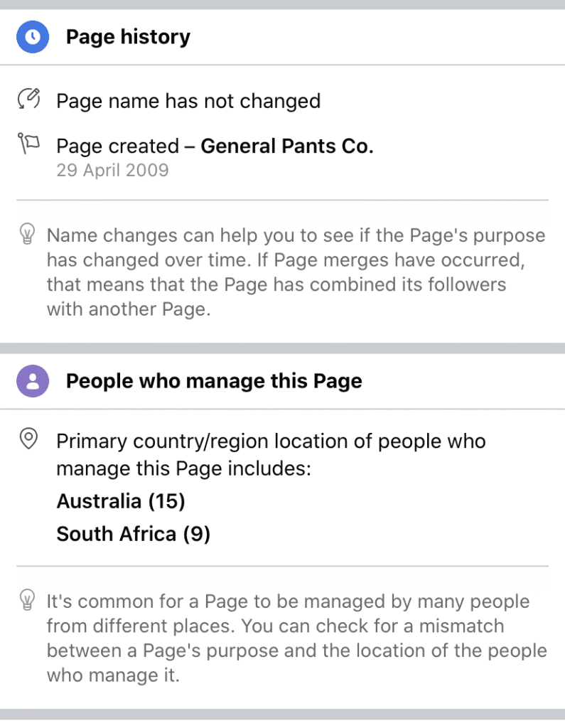Click Page name has not changed

pyautogui.click(x=188, y=101)
